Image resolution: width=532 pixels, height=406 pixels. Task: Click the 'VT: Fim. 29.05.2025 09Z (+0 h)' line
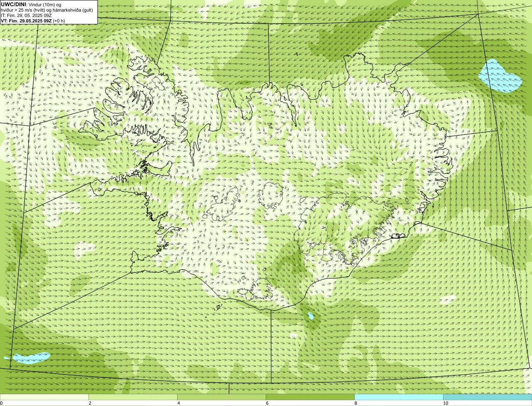click(x=33, y=21)
